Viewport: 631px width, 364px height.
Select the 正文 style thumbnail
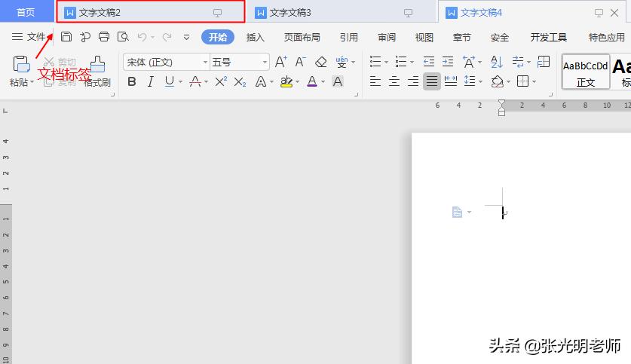point(586,72)
